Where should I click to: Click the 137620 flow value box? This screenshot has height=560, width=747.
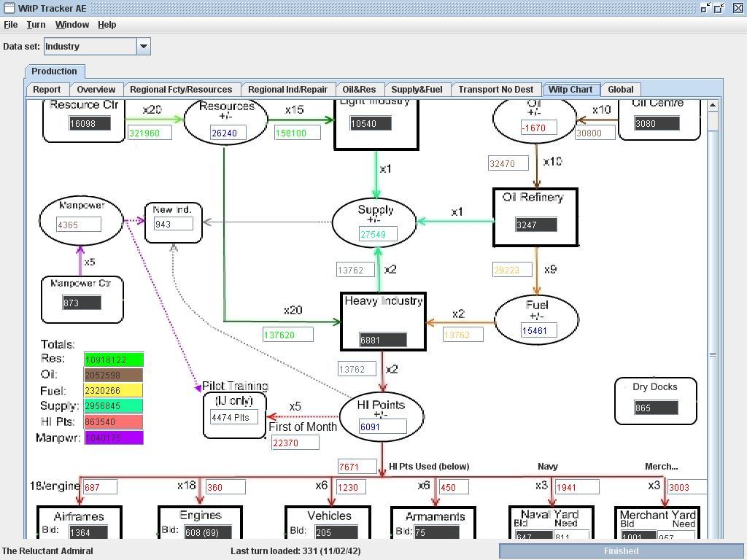[287, 335]
